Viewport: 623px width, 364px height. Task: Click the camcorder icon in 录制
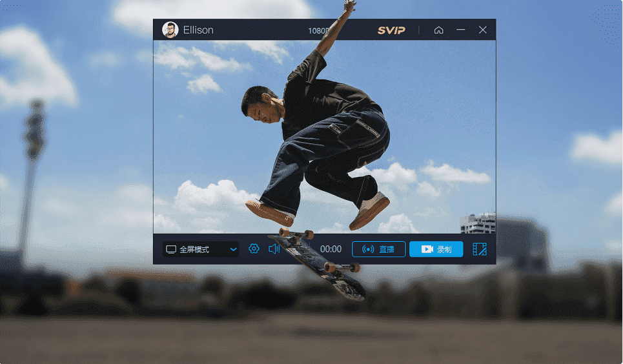[x=427, y=249]
